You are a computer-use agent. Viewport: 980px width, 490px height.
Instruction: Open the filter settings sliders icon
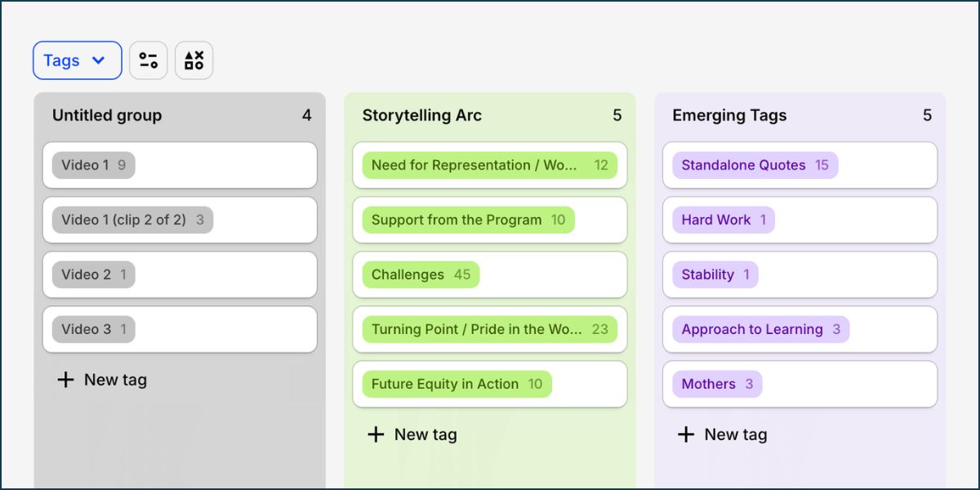click(x=149, y=60)
